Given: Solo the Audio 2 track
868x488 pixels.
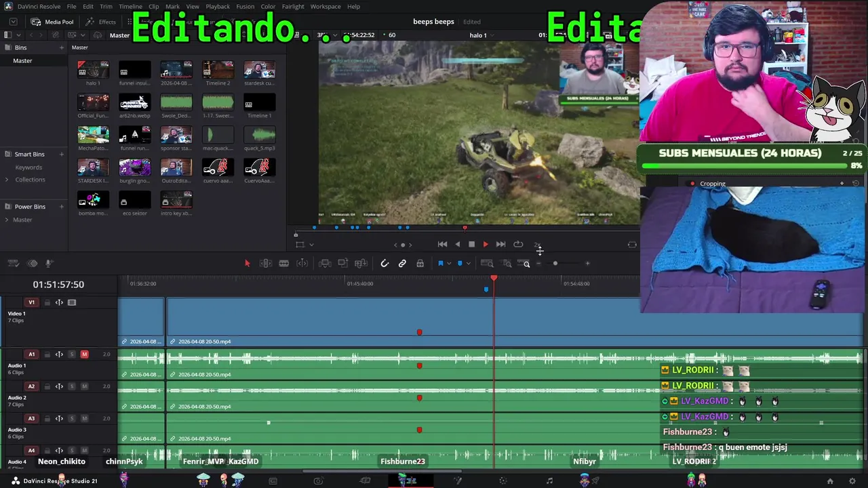Looking at the screenshot, I should click(72, 386).
